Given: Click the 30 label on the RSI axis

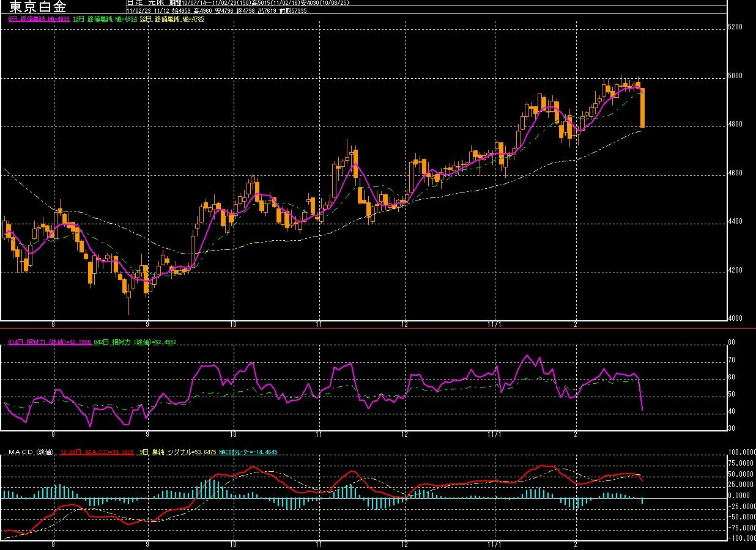Looking at the screenshot, I should [x=732, y=429].
